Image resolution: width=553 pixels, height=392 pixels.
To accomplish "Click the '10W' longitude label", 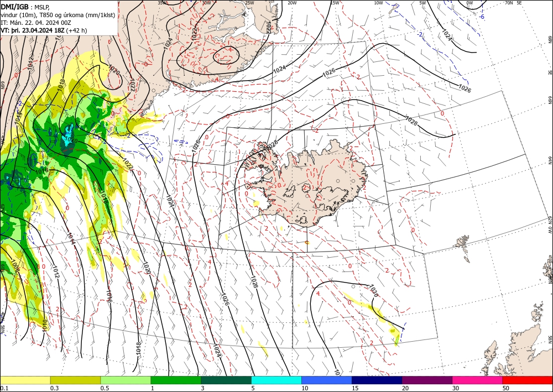I will [x=378, y=3].
